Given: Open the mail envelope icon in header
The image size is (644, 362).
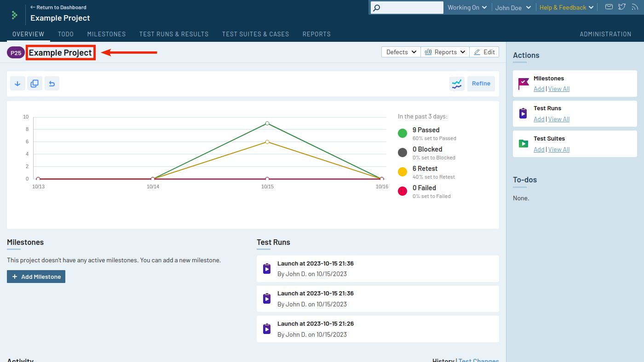Looking at the screenshot, I should (x=609, y=7).
